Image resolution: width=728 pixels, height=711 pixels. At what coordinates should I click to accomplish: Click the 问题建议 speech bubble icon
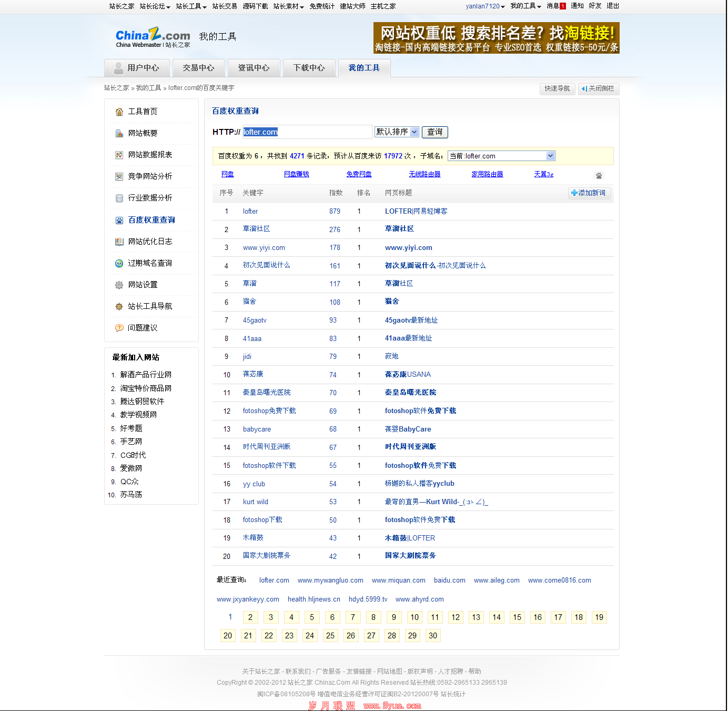[x=119, y=328]
